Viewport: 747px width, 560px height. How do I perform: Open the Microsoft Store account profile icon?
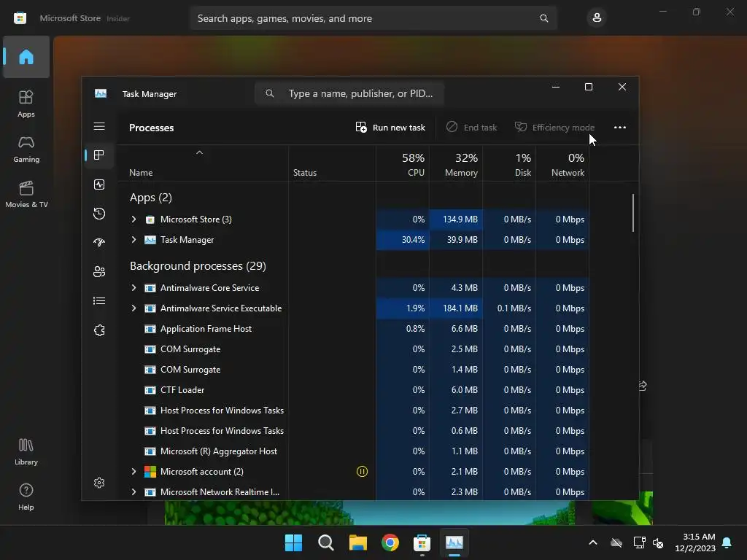tap(597, 18)
